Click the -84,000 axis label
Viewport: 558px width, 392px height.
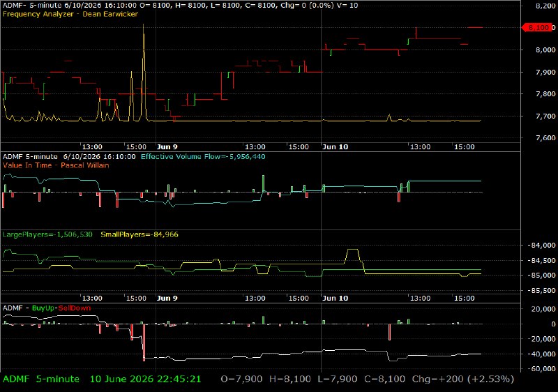pos(541,245)
